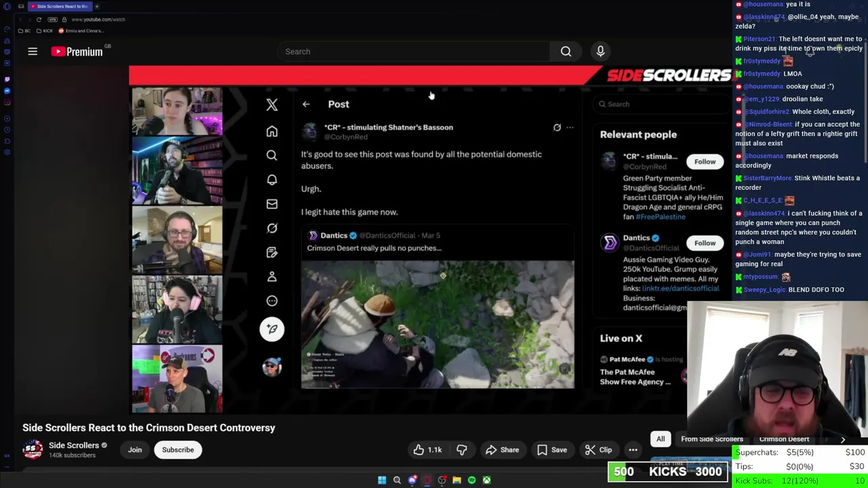Open Discord from the taskbar
Viewport: 868px width, 488px height.
point(412,480)
